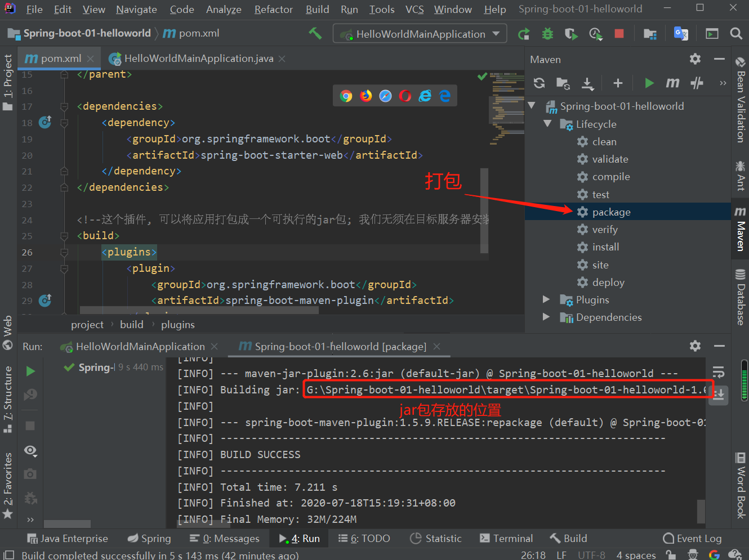Toggle the Bean Validation tool window
Image resolution: width=749 pixels, height=560 pixels.
740,100
